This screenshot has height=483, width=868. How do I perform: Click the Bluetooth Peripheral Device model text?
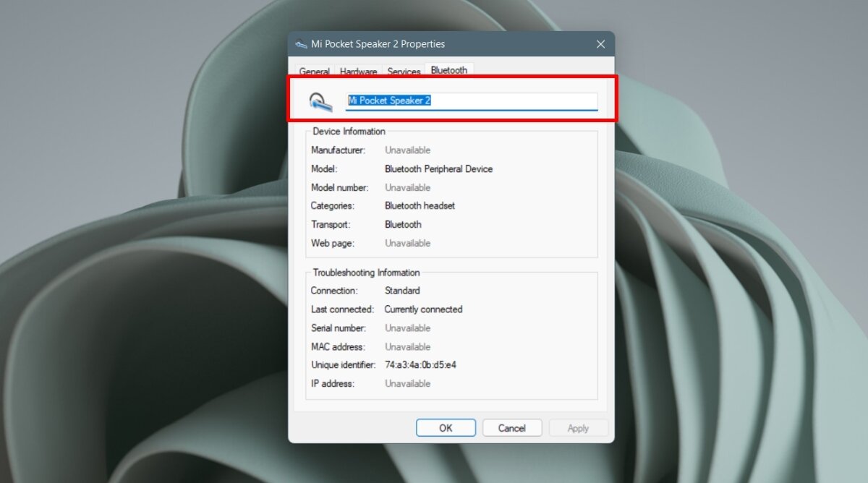(x=438, y=168)
